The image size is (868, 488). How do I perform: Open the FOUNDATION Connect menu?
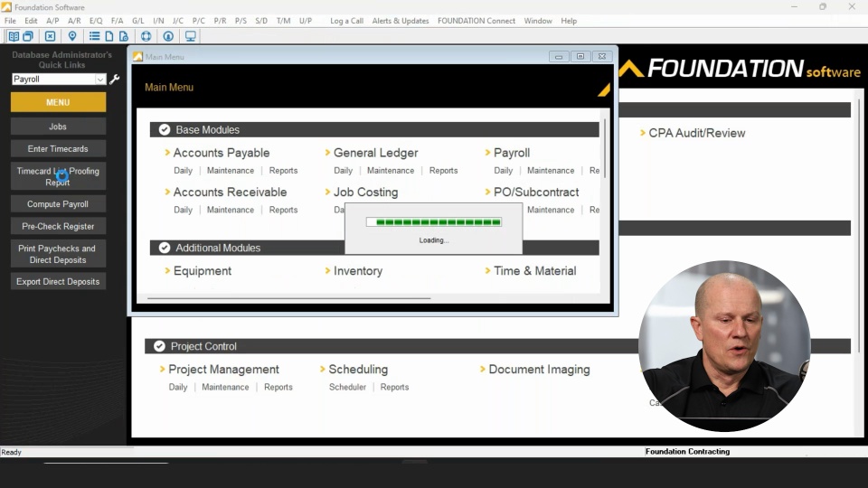pyautogui.click(x=476, y=21)
